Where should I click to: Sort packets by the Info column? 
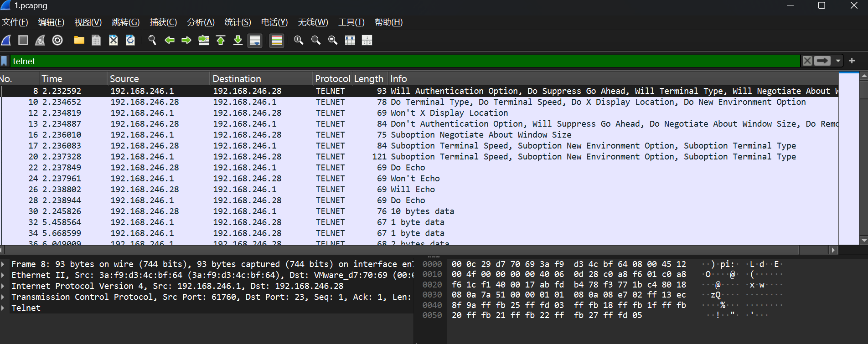(x=613, y=79)
